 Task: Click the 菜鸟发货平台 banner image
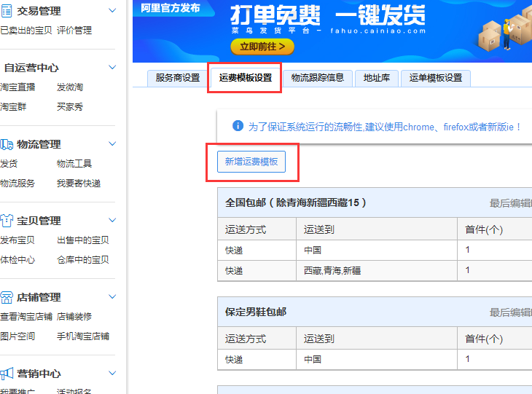click(x=332, y=31)
